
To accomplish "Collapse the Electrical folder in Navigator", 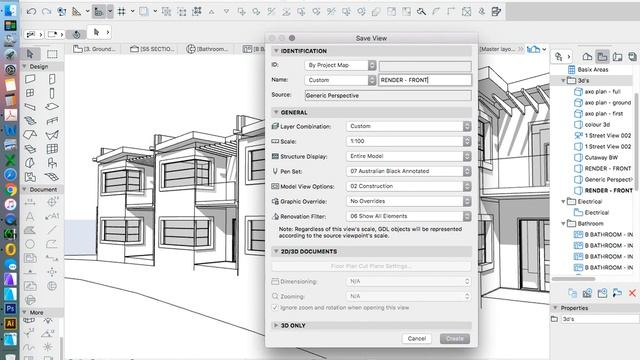I will [563, 201].
